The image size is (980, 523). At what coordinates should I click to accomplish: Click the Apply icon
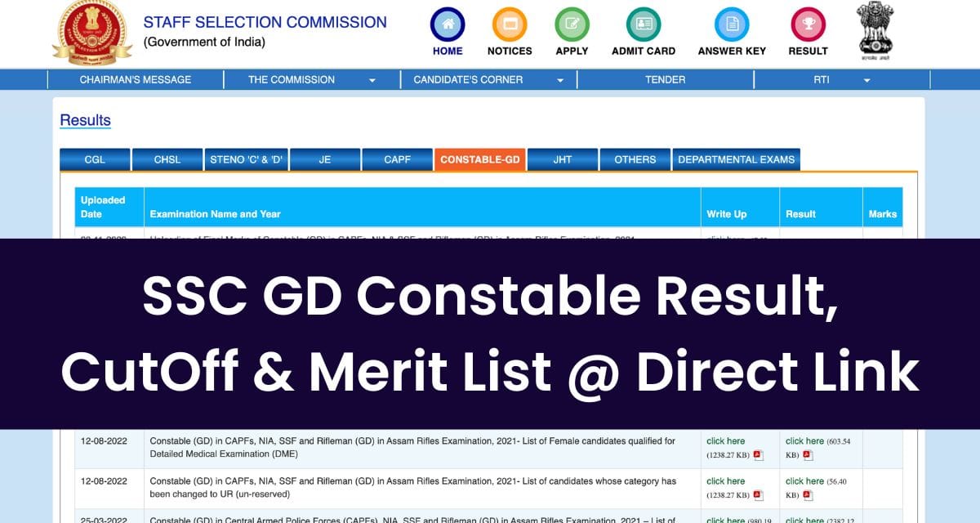(x=572, y=24)
